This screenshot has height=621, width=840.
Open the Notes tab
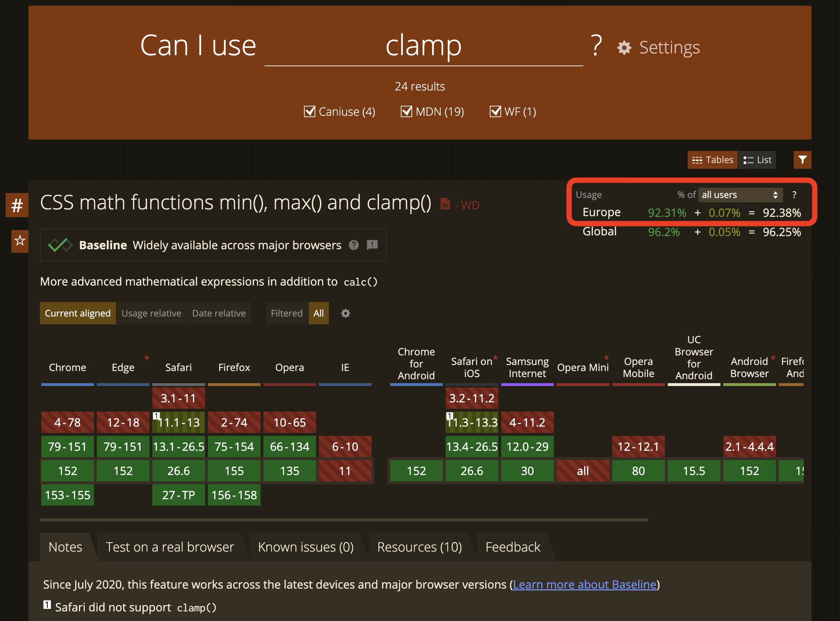coord(65,547)
